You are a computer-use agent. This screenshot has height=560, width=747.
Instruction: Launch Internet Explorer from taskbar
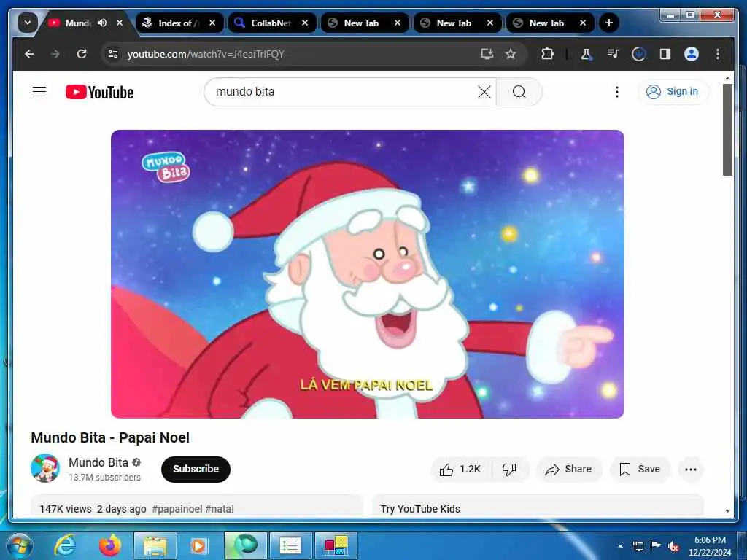point(64,545)
